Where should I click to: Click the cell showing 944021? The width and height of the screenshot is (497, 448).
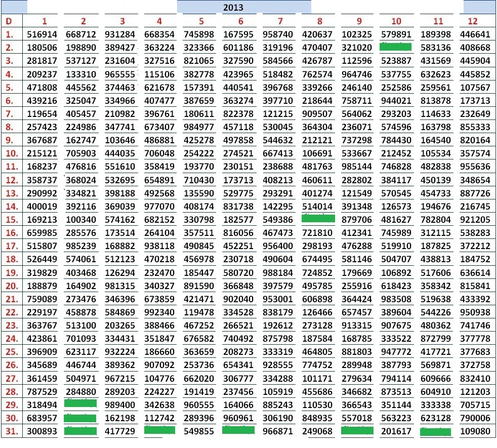point(396,101)
